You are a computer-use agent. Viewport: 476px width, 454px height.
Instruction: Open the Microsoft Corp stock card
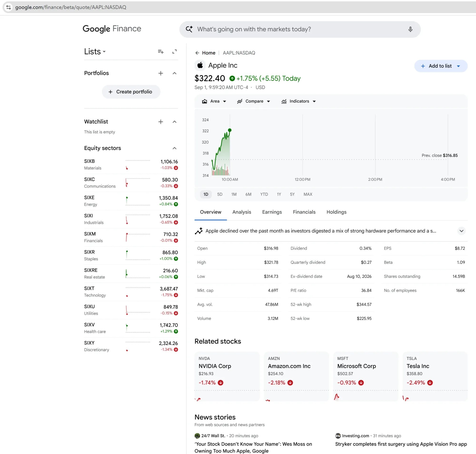[x=366, y=376]
